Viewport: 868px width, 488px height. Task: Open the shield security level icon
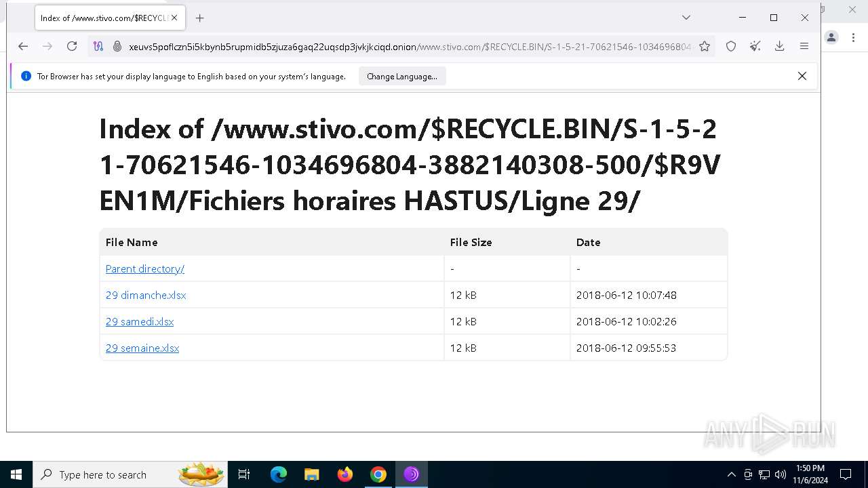tap(731, 46)
